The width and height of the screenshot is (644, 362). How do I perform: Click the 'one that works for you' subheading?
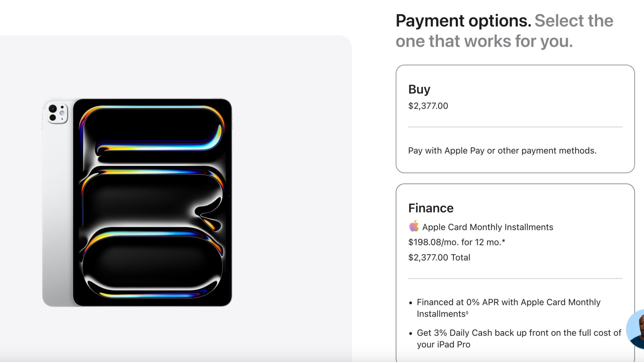[x=484, y=41]
